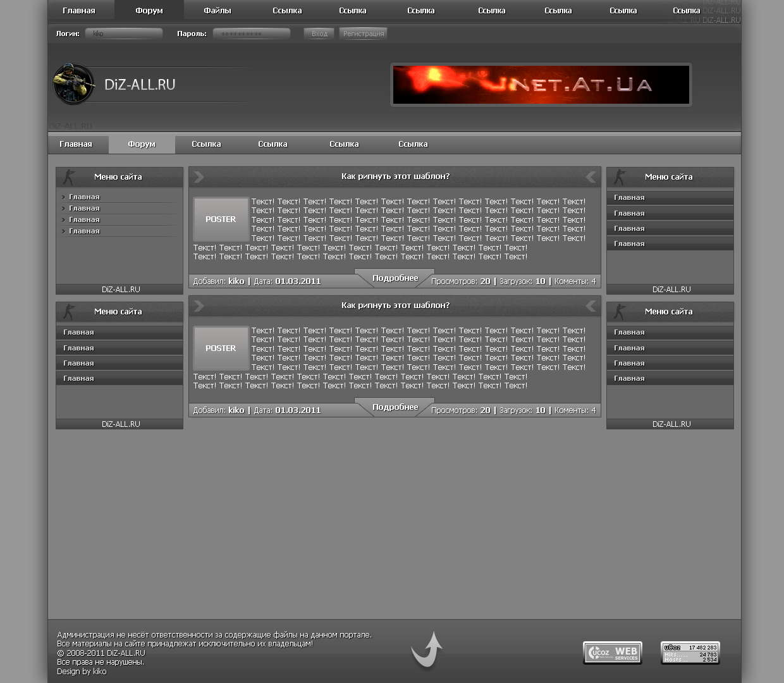
Task: Click the Counter-Strike soldier logo icon
Action: [x=73, y=84]
